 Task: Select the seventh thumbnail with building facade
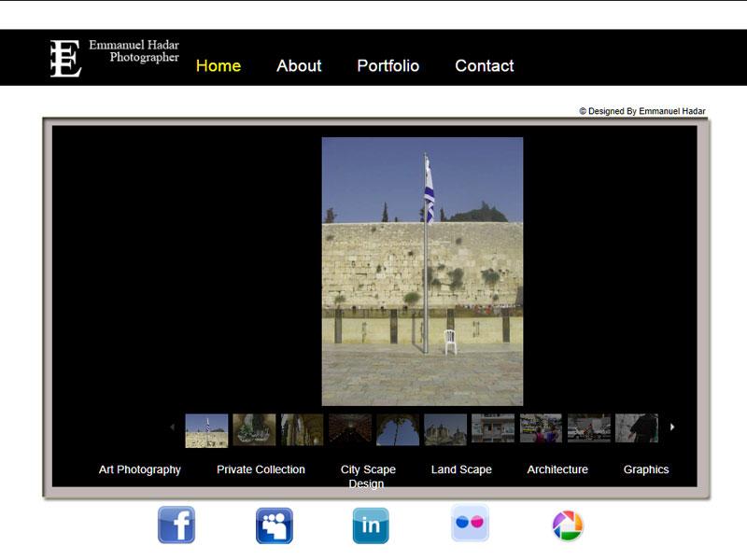[x=493, y=428]
